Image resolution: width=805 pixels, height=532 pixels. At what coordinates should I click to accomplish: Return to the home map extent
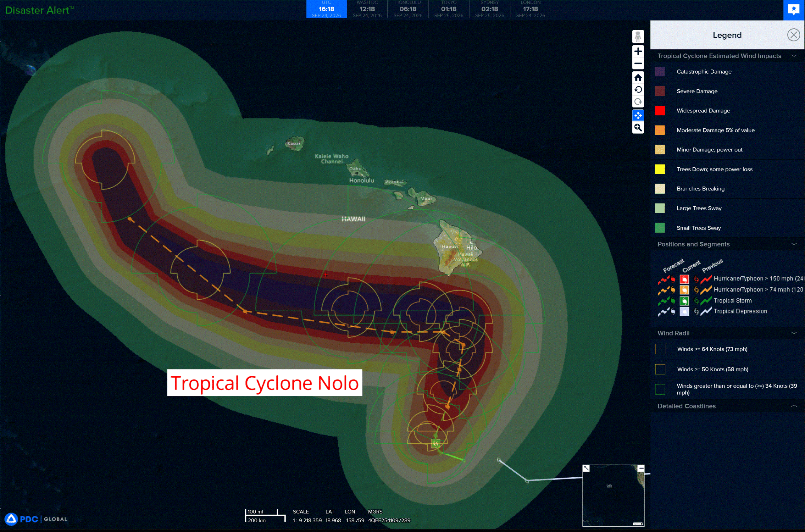click(x=638, y=78)
